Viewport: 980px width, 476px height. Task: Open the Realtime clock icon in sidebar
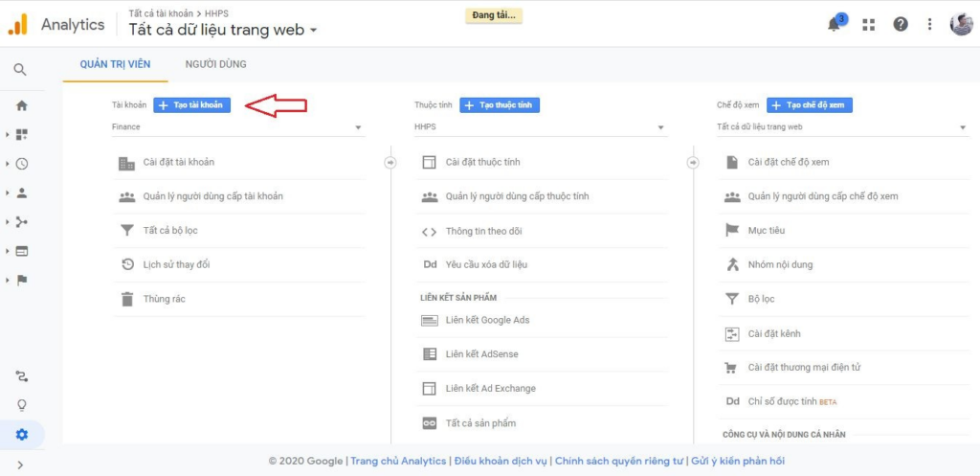point(21,164)
